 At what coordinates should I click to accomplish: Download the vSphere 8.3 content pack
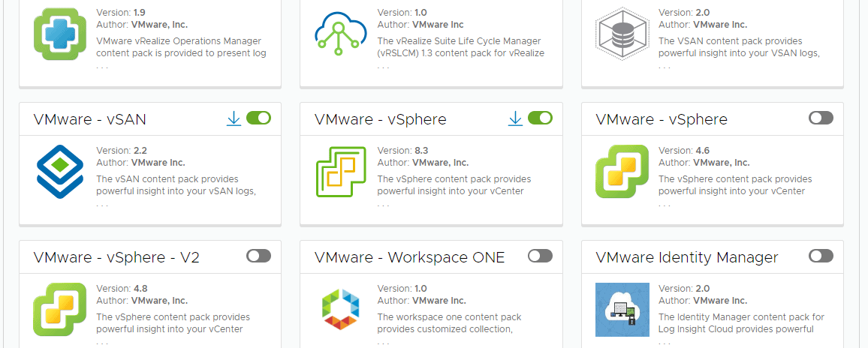point(515,118)
